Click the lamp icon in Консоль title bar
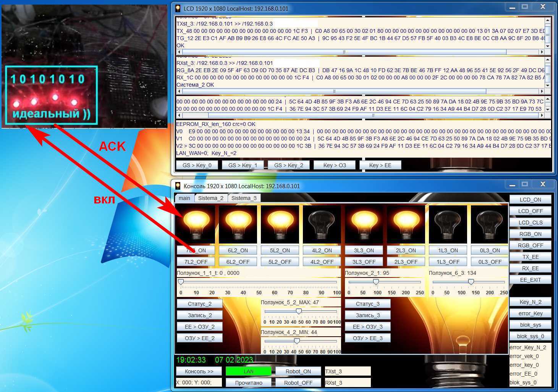This screenshot has width=558, height=392. [x=178, y=186]
